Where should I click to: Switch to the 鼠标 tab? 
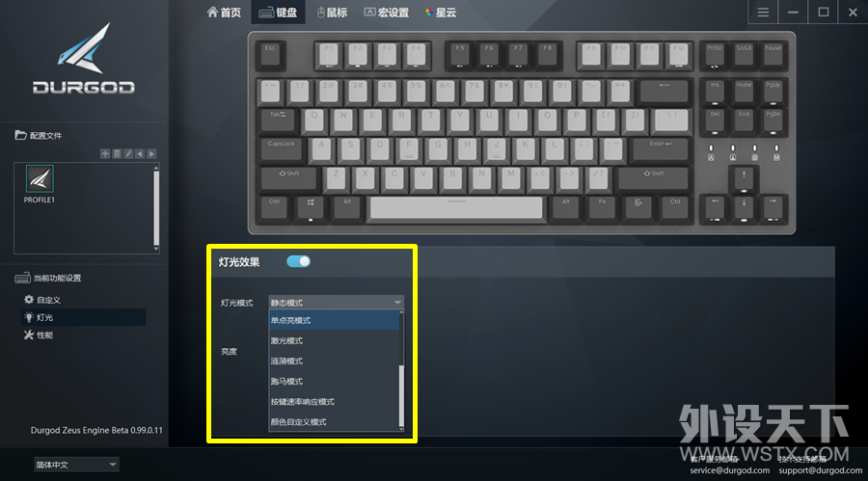tap(332, 13)
